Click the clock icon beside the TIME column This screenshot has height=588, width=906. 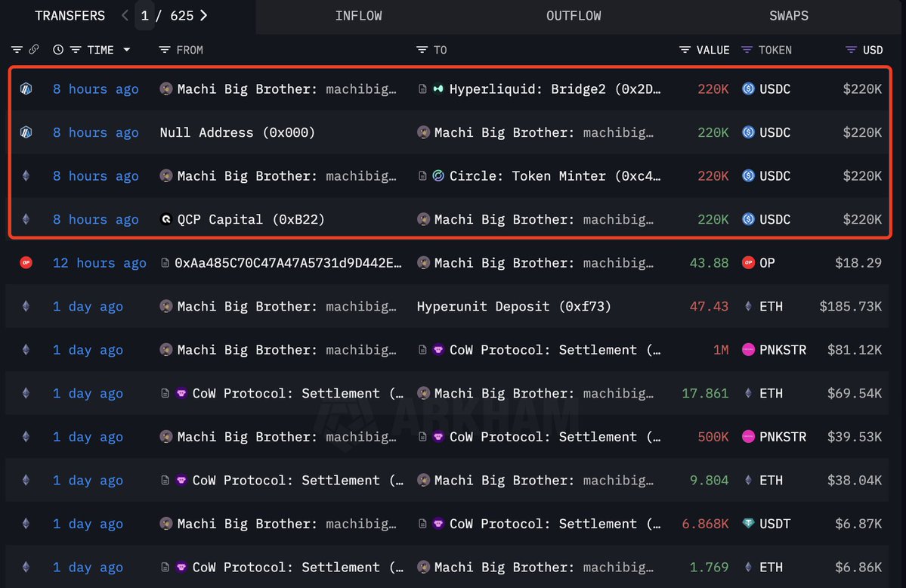(58, 50)
